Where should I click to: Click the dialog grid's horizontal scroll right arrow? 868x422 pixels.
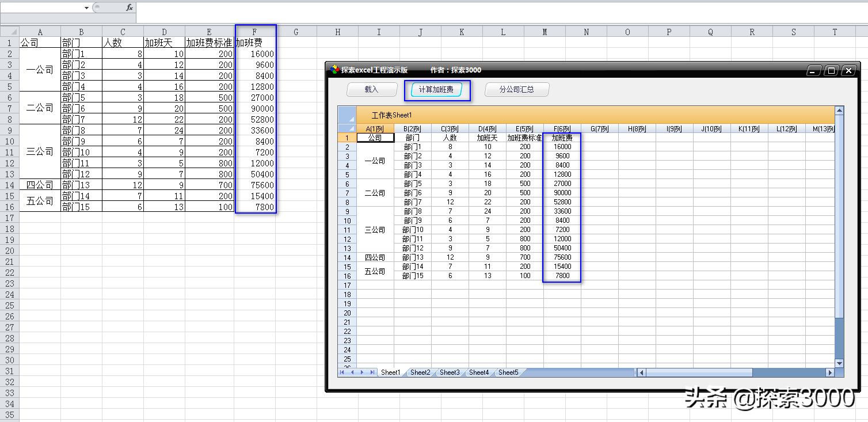click(830, 372)
